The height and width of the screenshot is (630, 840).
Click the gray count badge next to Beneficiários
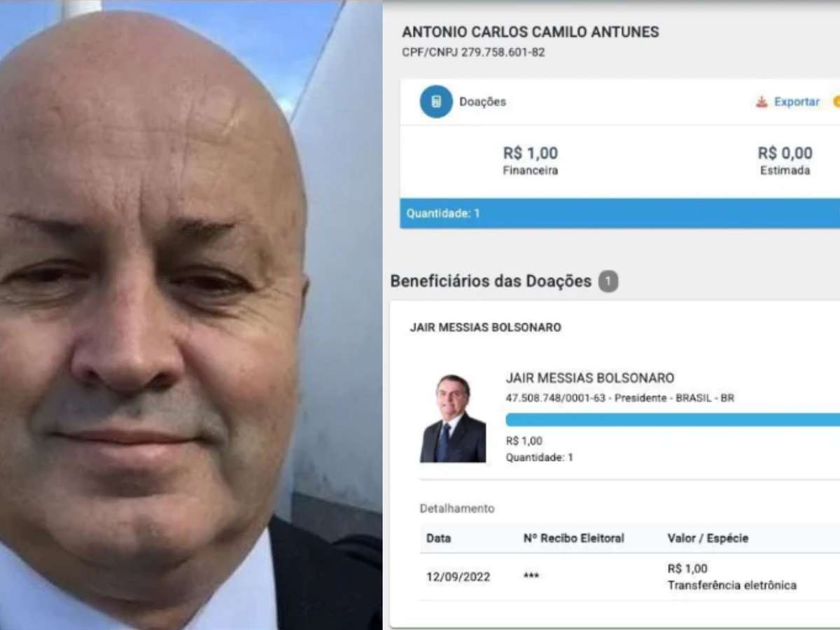(608, 281)
